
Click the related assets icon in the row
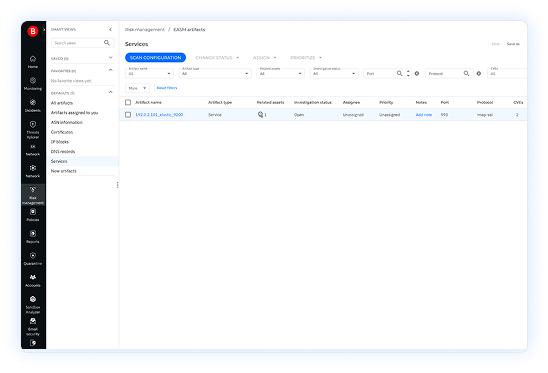(260, 114)
